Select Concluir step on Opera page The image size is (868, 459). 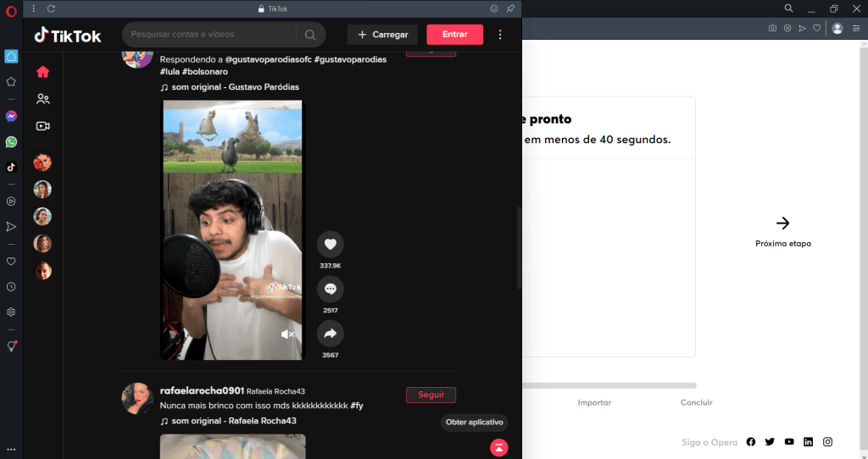(x=697, y=402)
